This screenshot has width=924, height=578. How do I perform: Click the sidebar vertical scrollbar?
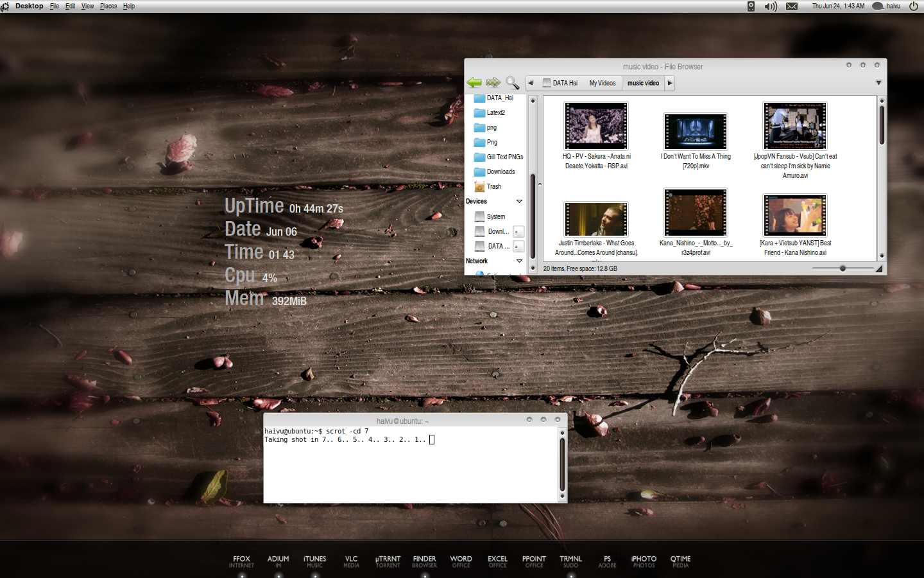pyautogui.click(x=533, y=184)
